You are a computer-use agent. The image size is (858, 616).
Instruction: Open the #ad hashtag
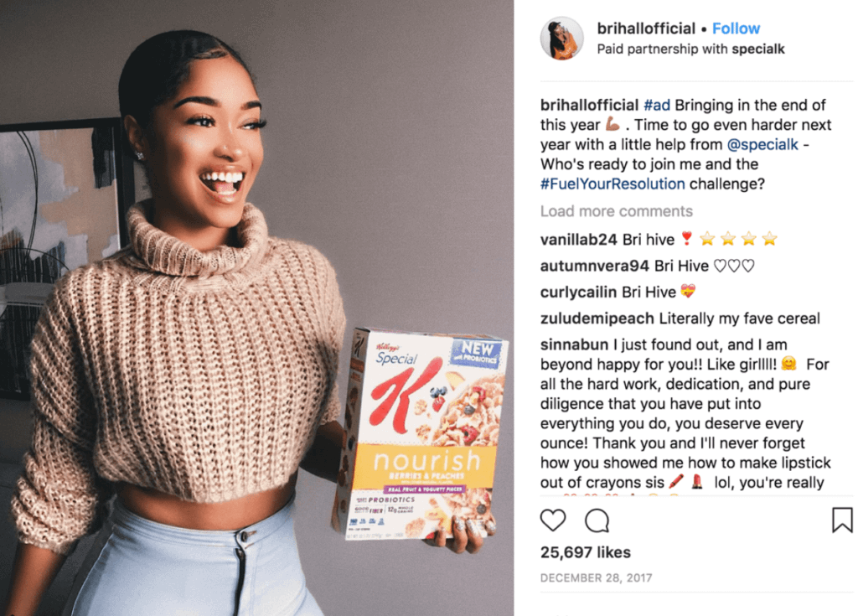(657, 105)
